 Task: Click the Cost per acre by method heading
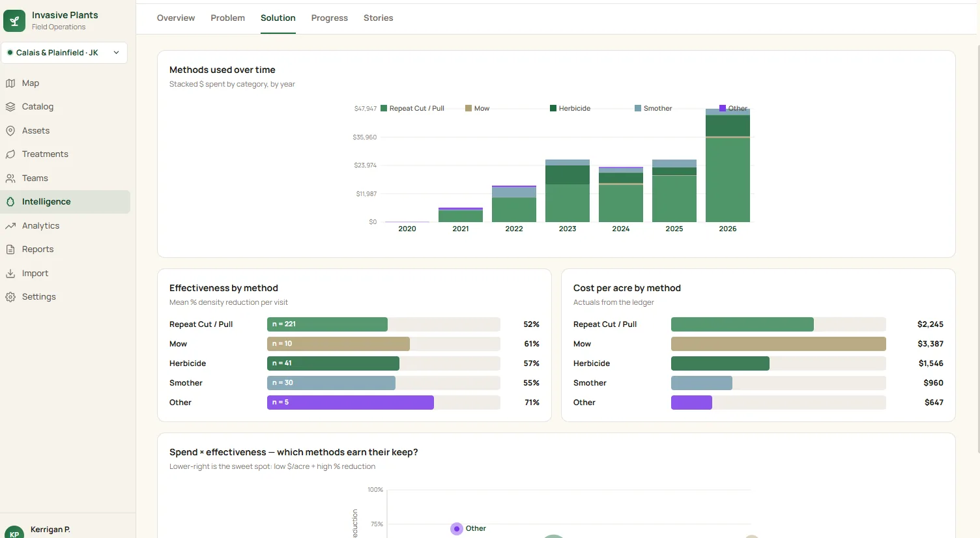[627, 288]
